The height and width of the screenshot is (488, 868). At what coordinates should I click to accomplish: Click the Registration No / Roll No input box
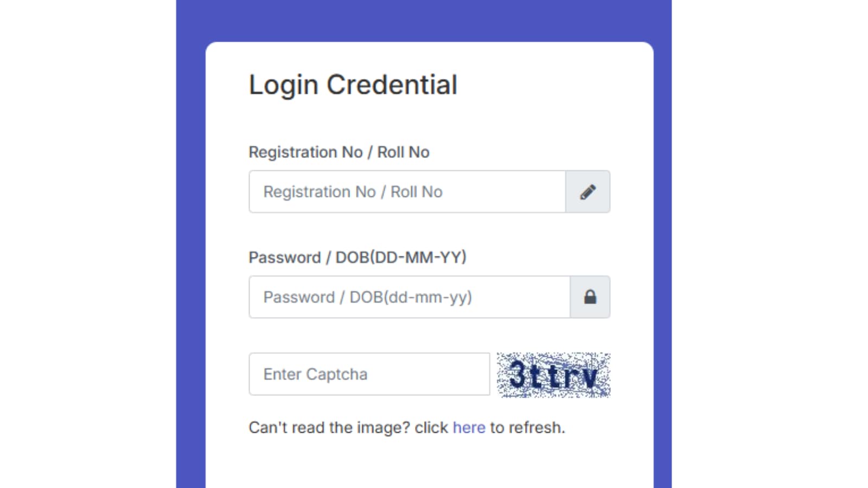tap(407, 192)
